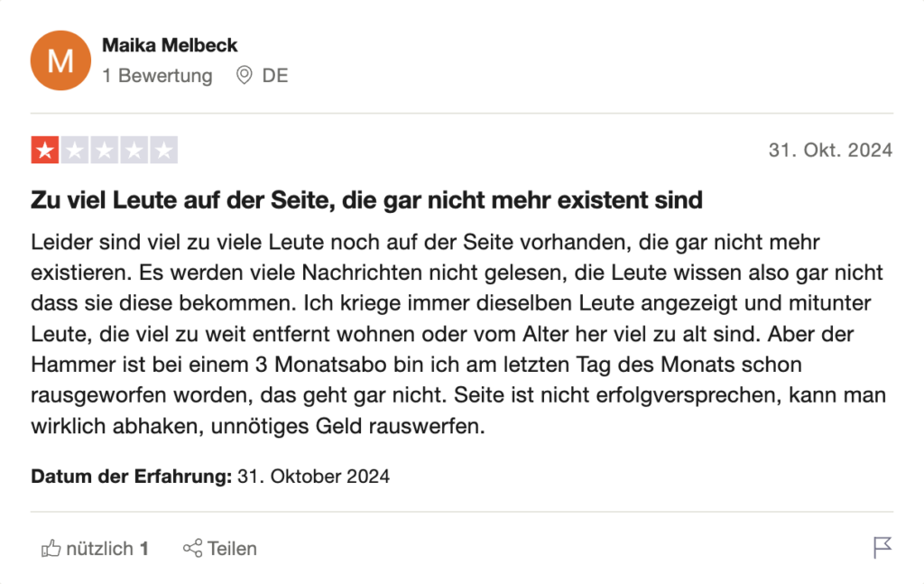Click the location pin icon next to DE

tap(244, 76)
